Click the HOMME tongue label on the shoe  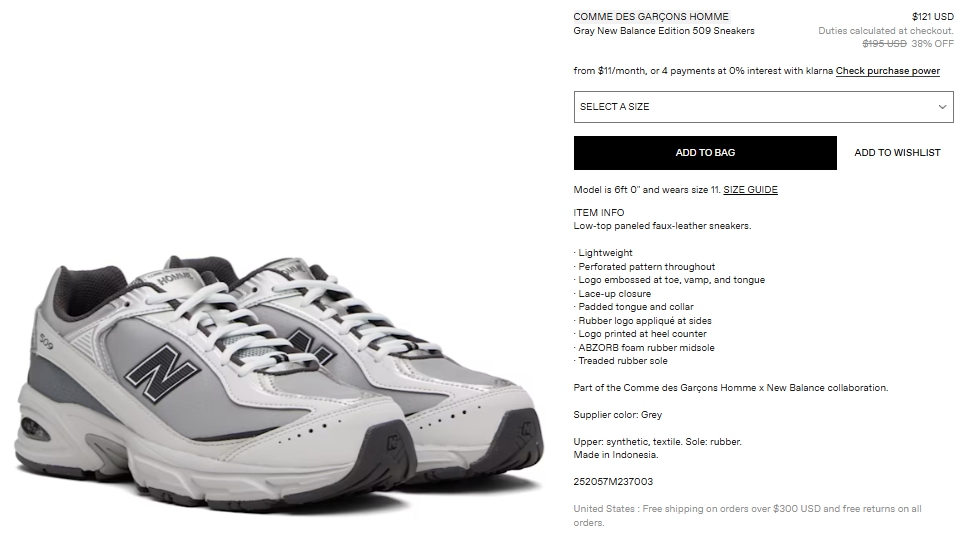pos(174,279)
